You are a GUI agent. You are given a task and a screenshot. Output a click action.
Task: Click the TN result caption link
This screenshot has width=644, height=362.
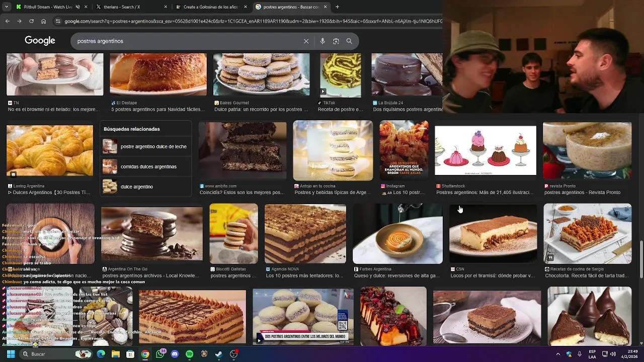[x=54, y=110]
